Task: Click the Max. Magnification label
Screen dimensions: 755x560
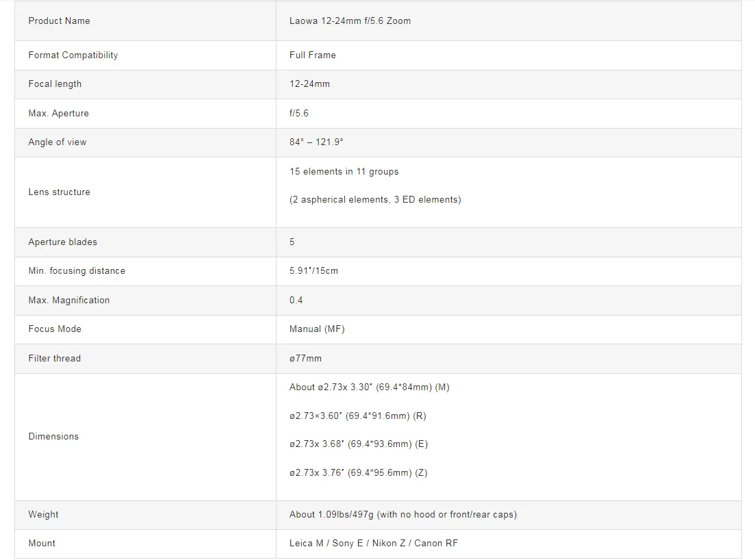Action: (68, 300)
